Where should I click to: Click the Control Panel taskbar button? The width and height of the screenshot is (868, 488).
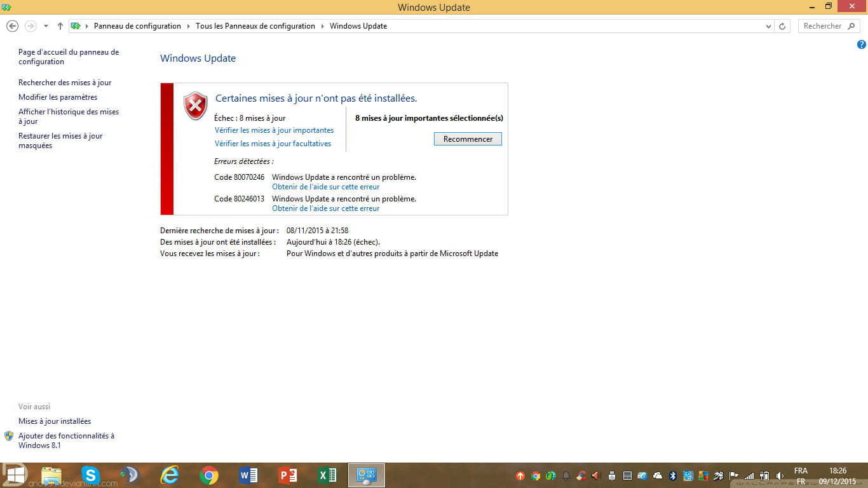click(367, 475)
